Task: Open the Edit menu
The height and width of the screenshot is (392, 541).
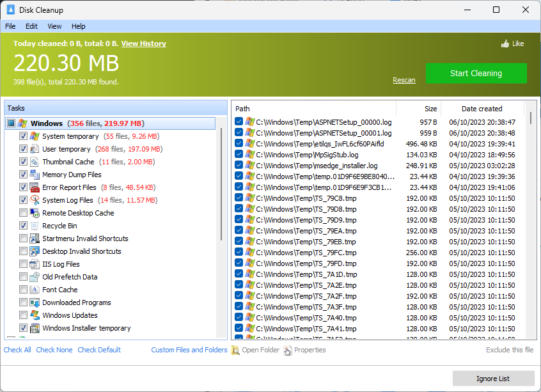Action: coord(31,26)
